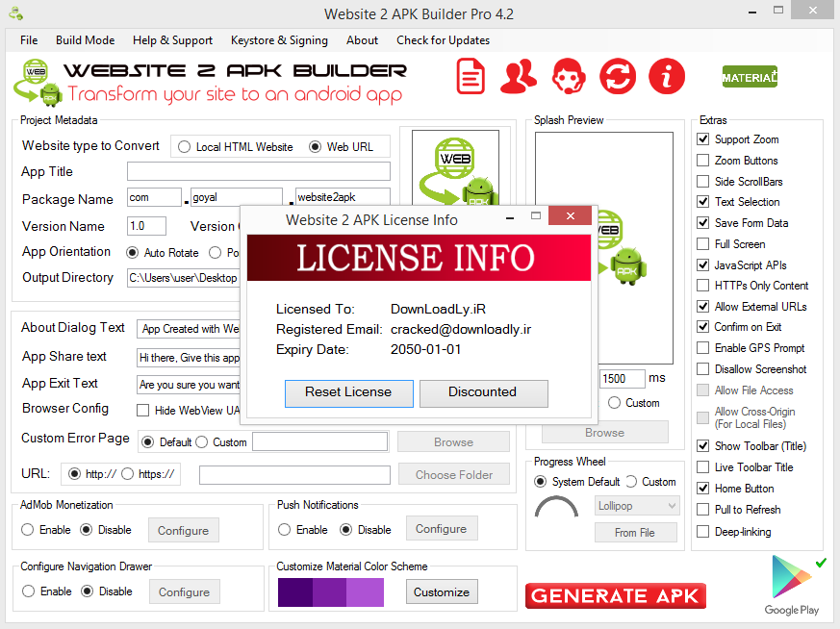840x629 pixels.
Task: Select the Local HTML Website radio button
Action: tap(184, 146)
